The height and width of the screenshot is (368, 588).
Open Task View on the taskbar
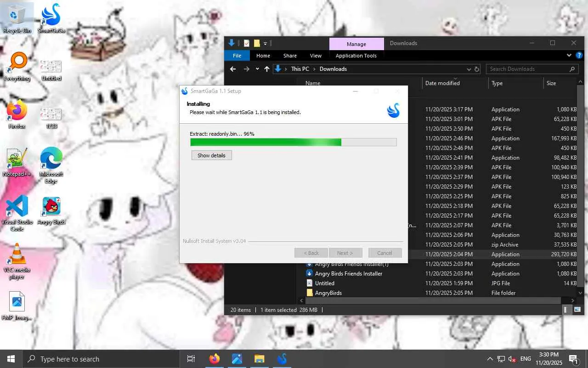click(191, 359)
